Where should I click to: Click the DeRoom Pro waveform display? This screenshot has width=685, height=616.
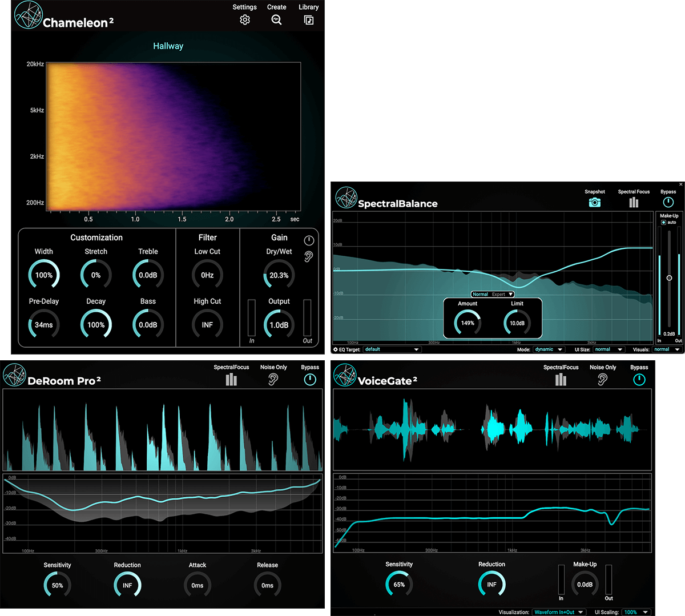163,430
